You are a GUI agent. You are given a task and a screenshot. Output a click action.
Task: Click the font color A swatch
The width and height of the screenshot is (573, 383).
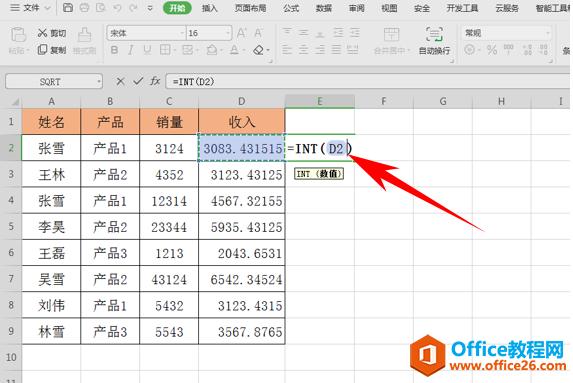[x=234, y=50]
